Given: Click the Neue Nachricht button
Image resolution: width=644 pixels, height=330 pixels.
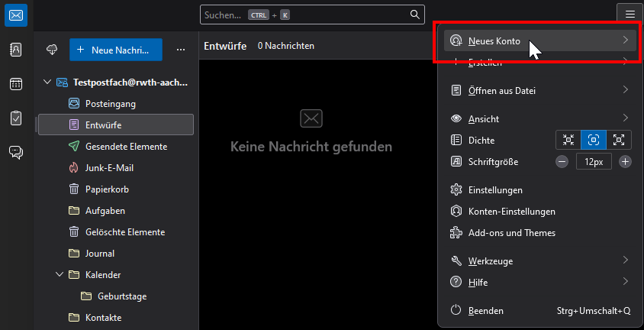Looking at the screenshot, I should tap(115, 50).
